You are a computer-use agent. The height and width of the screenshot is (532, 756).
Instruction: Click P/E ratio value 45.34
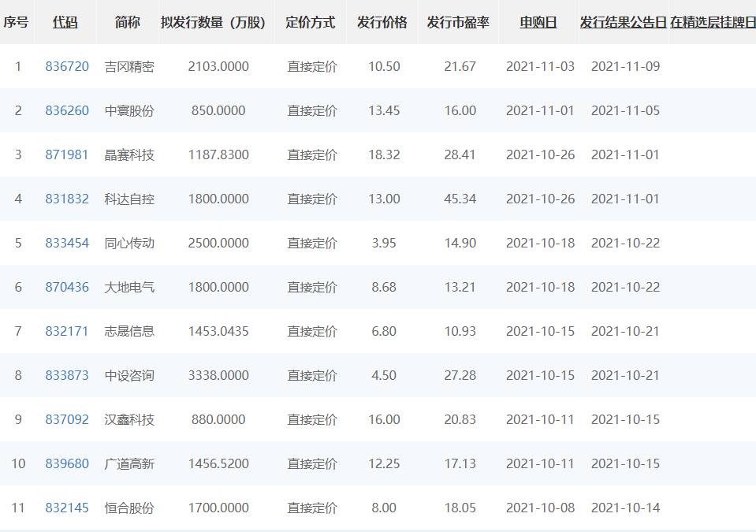tap(460, 199)
